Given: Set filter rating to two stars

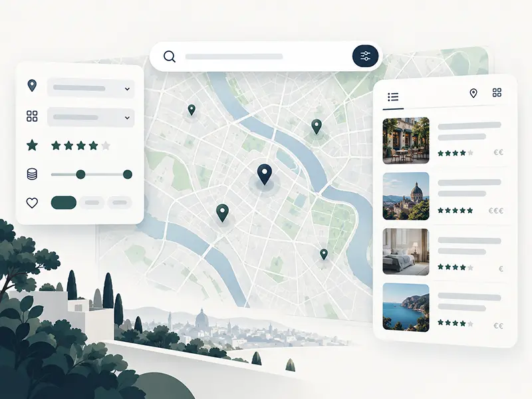Looking at the screenshot, I should (68, 146).
